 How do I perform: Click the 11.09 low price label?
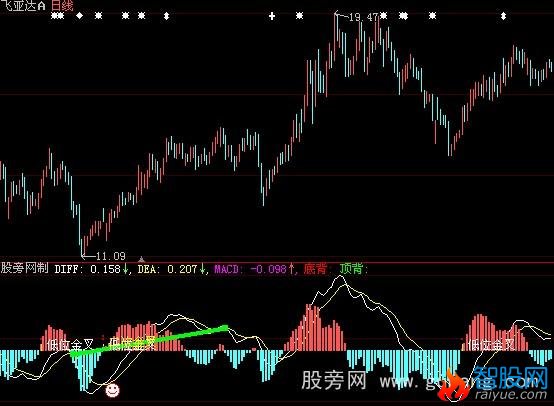[111, 256]
